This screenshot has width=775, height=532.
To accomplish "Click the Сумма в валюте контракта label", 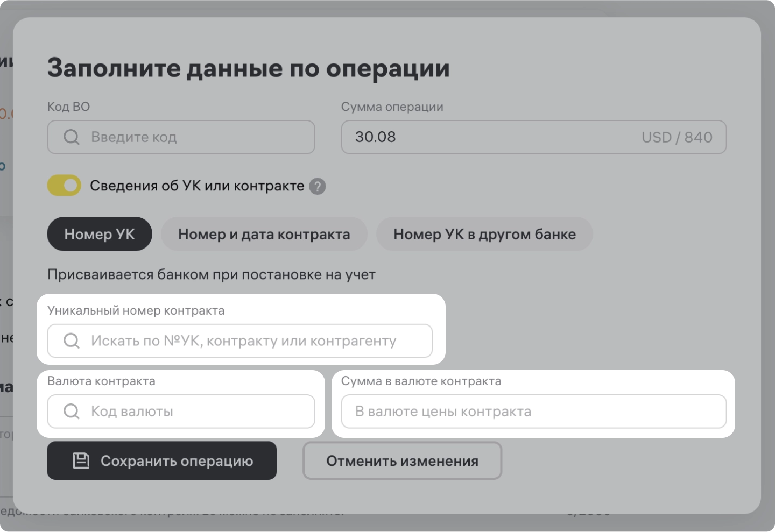I will 421,381.
